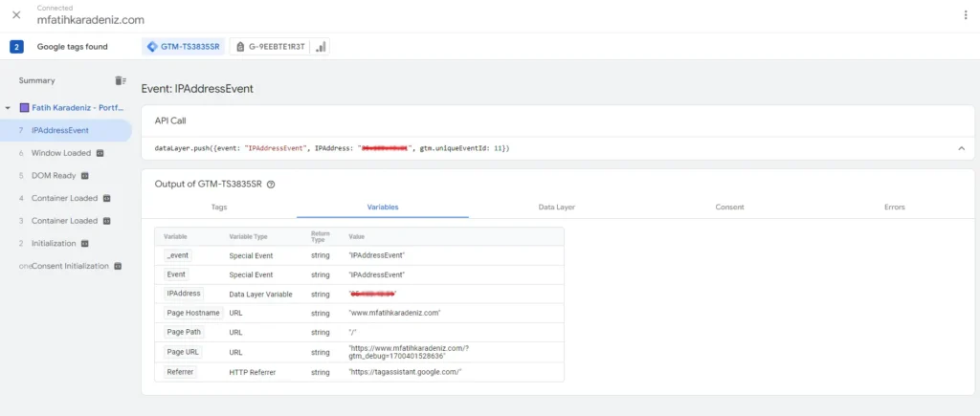Switch to the Data Layer tab
Viewport: 980px width, 416px height.
pos(557,207)
